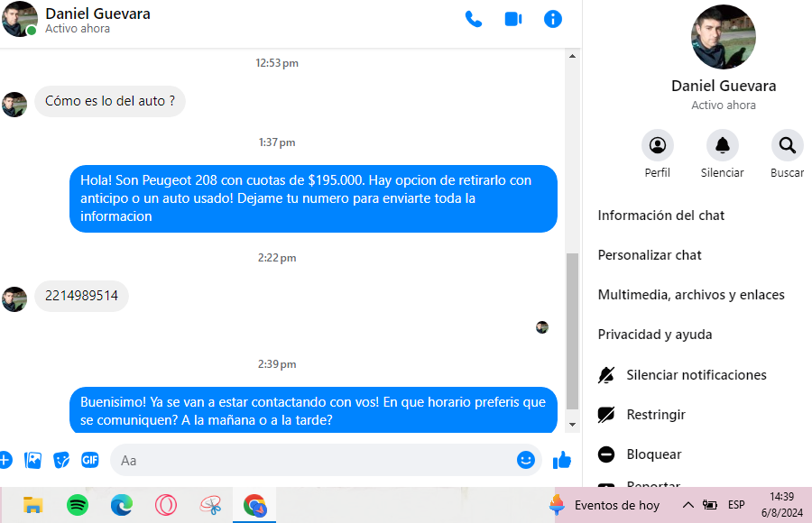Start a voice call with Daniel Guevara
Image resolution: width=812 pixels, height=523 pixels.
pos(474,20)
